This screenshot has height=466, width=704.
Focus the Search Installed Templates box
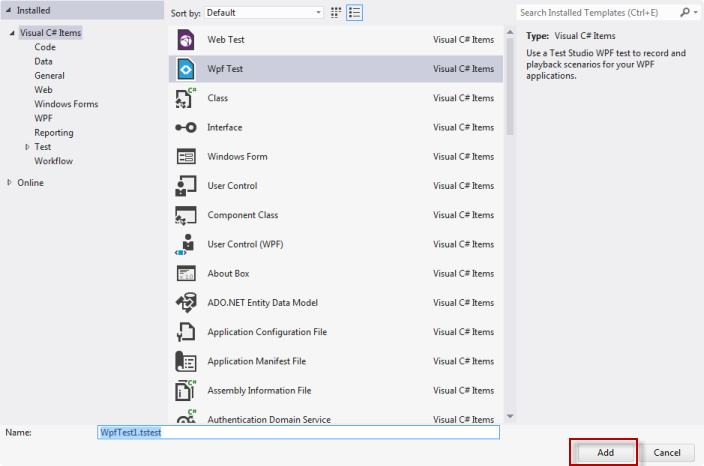(x=597, y=13)
